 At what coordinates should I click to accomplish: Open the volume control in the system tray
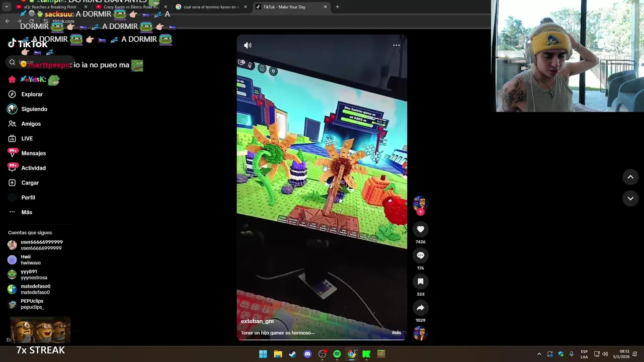pyautogui.click(x=605, y=354)
